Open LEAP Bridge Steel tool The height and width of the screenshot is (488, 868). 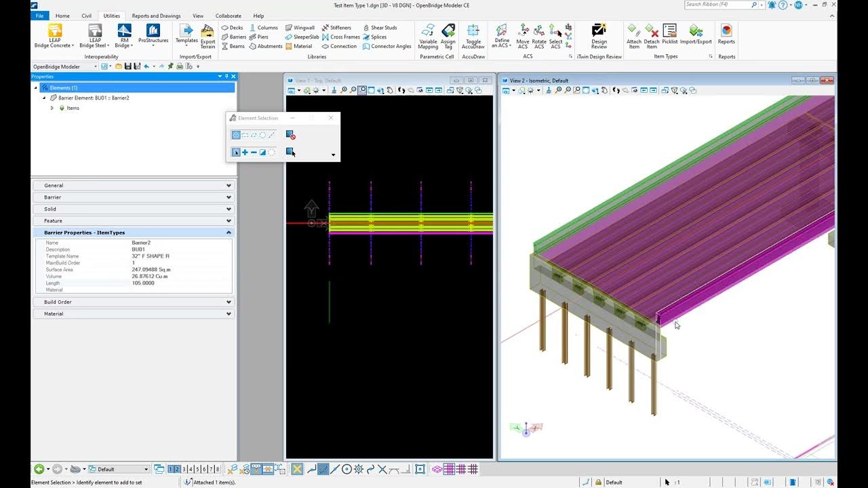95,36
